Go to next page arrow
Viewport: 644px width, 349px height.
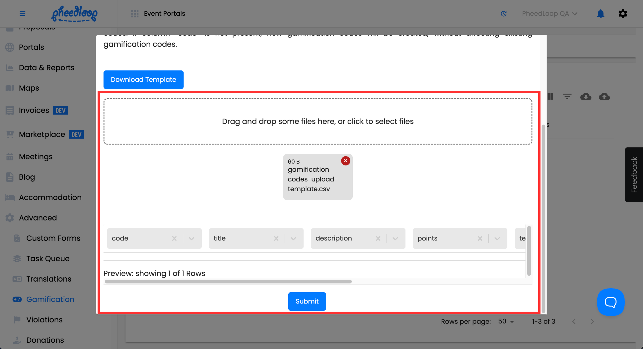[592, 322]
